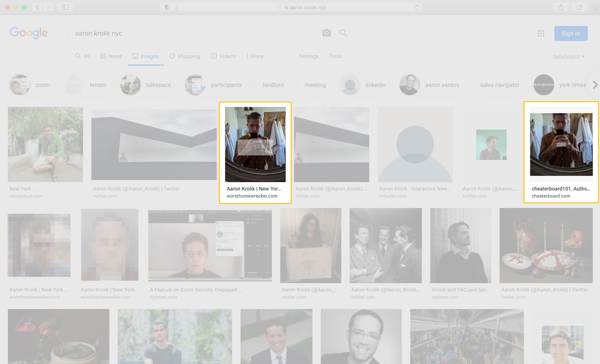Viewport: 600px width, 364px height.
Task: Open the Tools option
Action: [335, 56]
